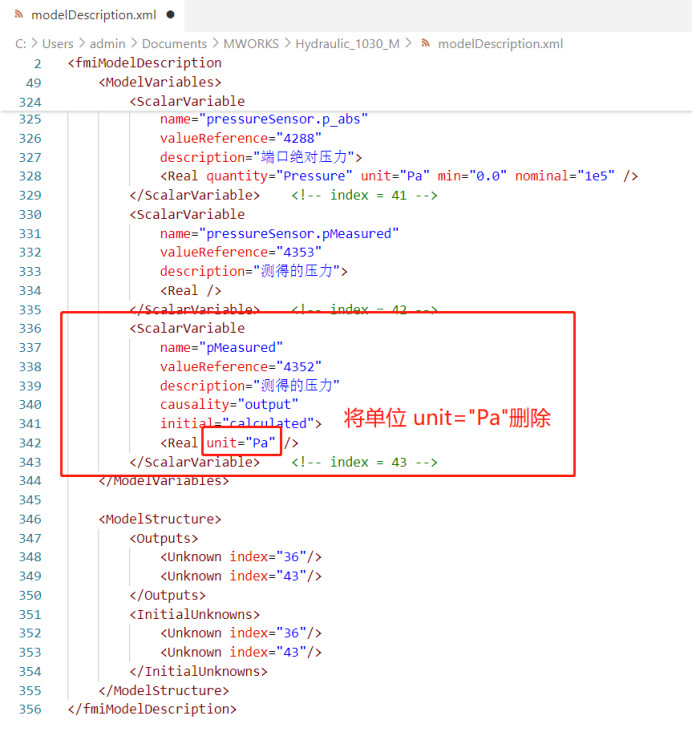Click valueReference="4352" text
The height and width of the screenshot is (744, 692).
(241, 366)
